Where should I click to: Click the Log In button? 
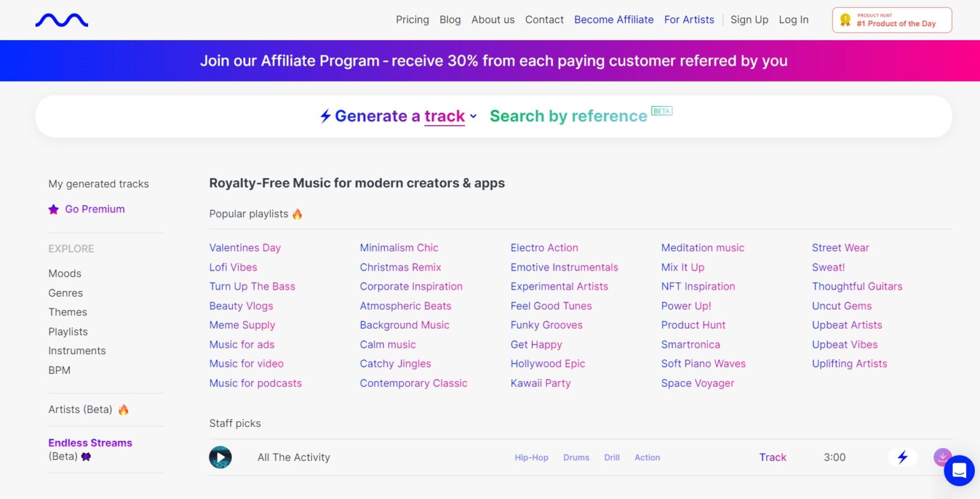click(793, 20)
